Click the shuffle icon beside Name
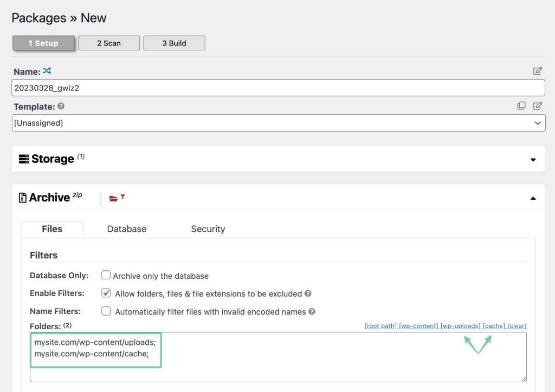The height and width of the screenshot is (392, 555). coord(46,70)
